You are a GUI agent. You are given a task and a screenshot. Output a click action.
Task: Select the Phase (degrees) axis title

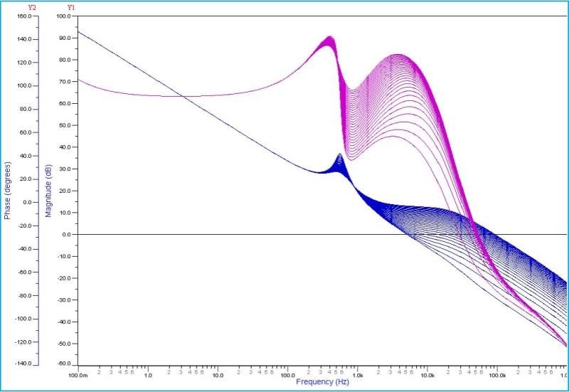coord(7,190)
